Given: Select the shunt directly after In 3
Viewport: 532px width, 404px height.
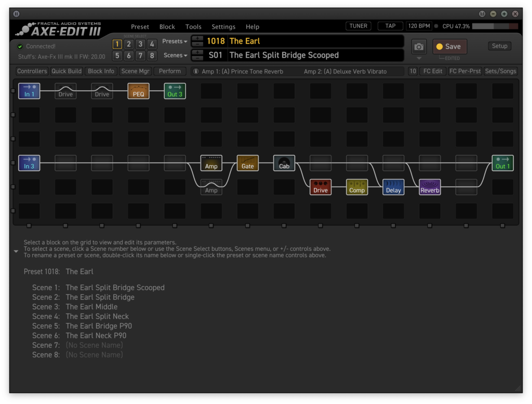Looking at the screenshot, I should click(65, 163).
